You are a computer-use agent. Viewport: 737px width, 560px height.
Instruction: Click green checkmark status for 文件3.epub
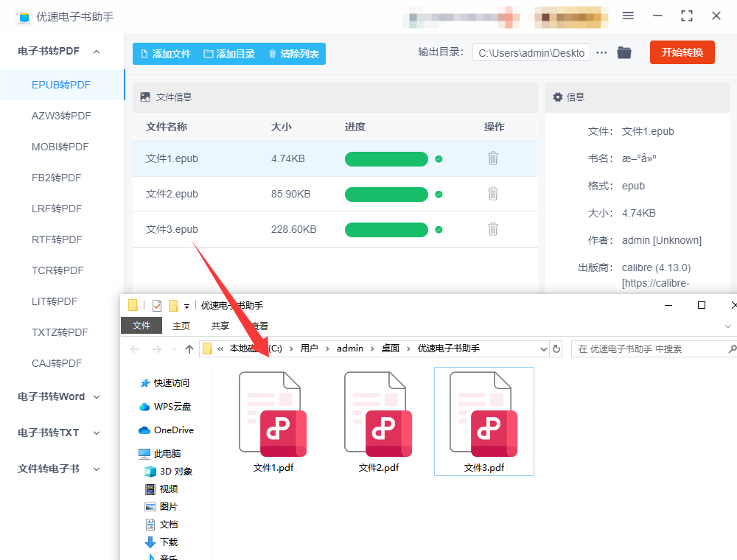point(439,229)
